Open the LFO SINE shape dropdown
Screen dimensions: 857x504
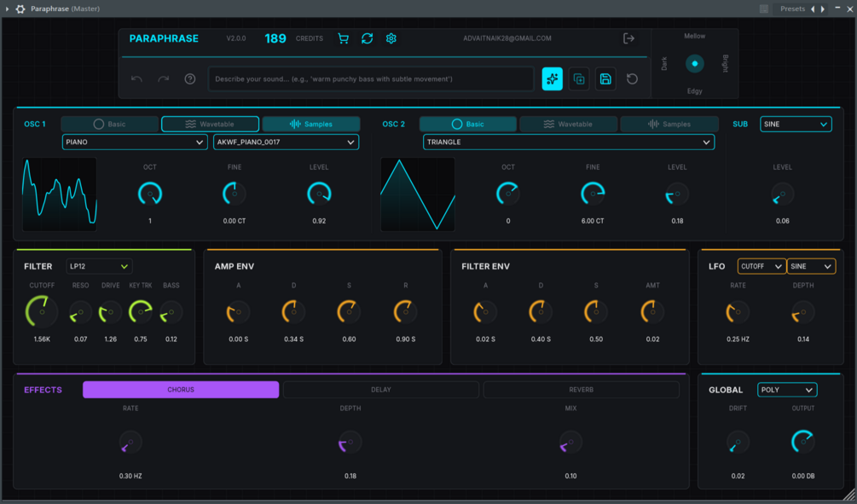[x=811, y=266]
